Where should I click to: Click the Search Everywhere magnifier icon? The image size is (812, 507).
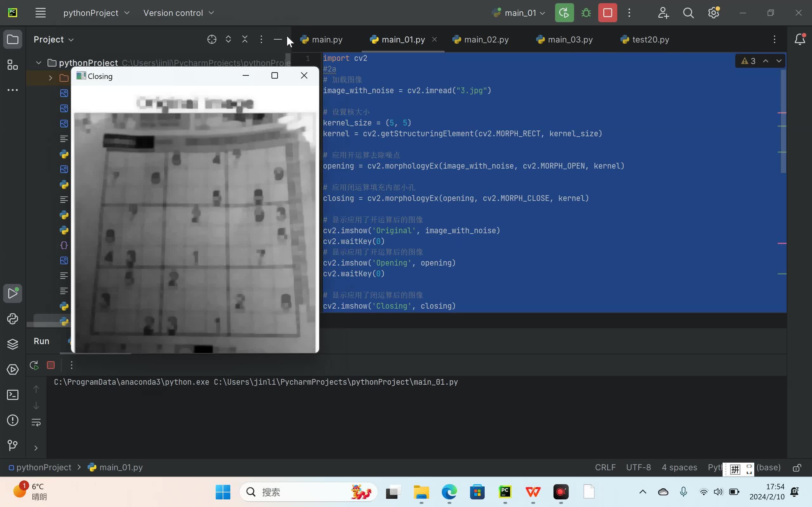pyautogui.click(x=689, y=12)
